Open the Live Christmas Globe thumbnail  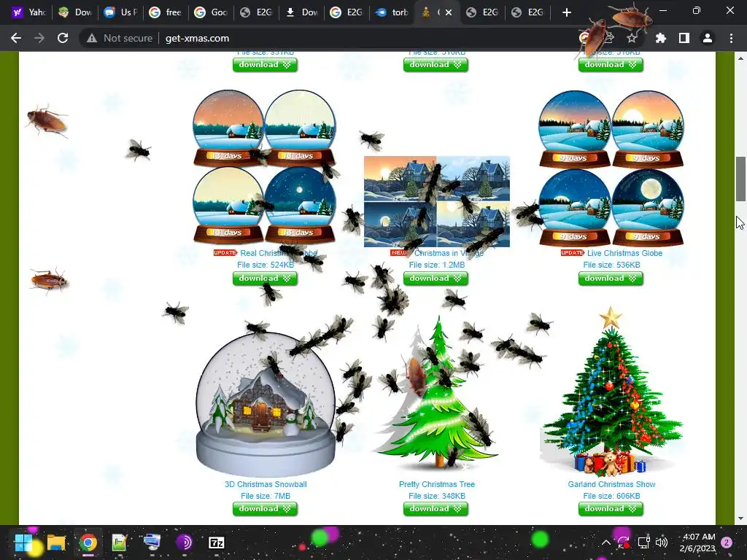[611, 168]
